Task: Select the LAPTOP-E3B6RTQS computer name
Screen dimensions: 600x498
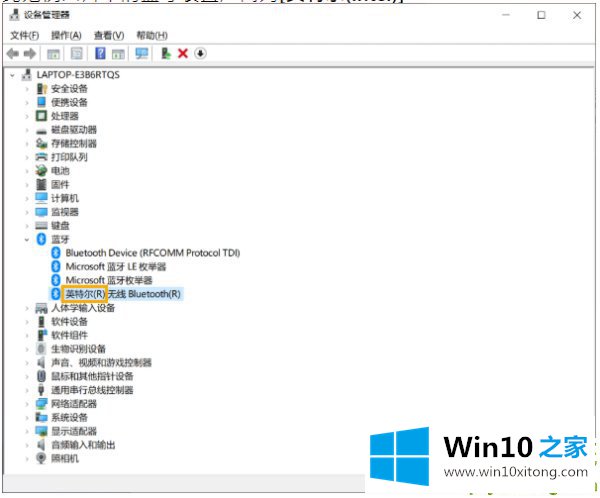Action: coord(78,75)
